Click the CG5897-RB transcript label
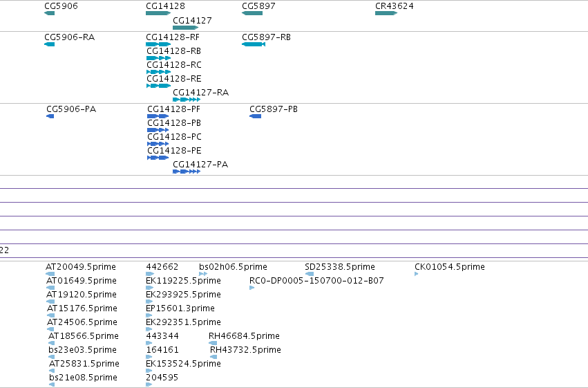This screenshot has width=588, height=388. pyautogui.click(x=266, y=37)
